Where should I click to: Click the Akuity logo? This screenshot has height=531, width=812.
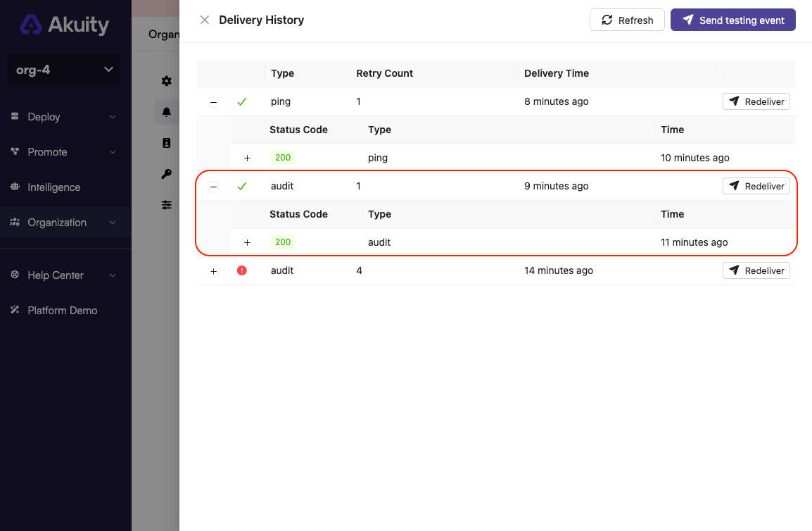pos(63,25)
